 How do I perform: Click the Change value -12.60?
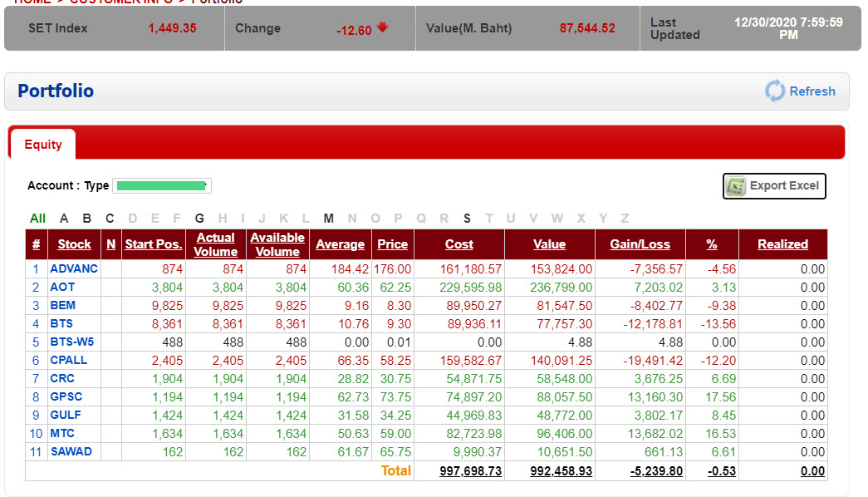pos(355,31)
